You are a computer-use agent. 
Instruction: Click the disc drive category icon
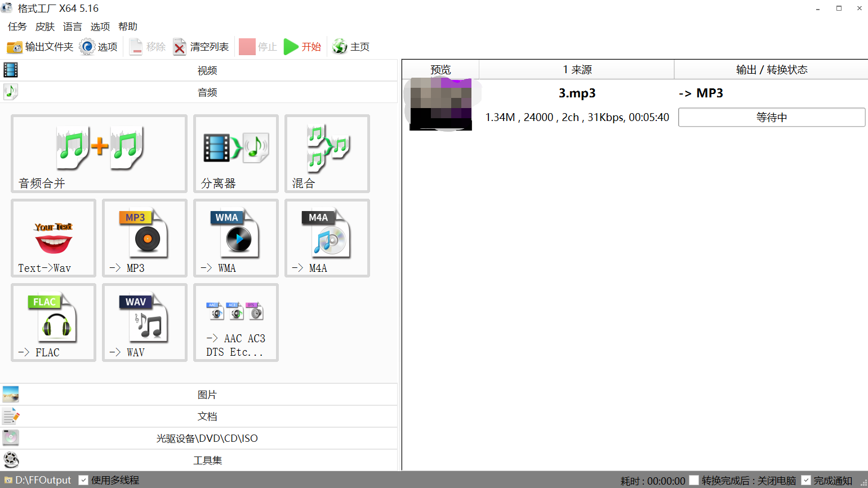tap(11, 438)
